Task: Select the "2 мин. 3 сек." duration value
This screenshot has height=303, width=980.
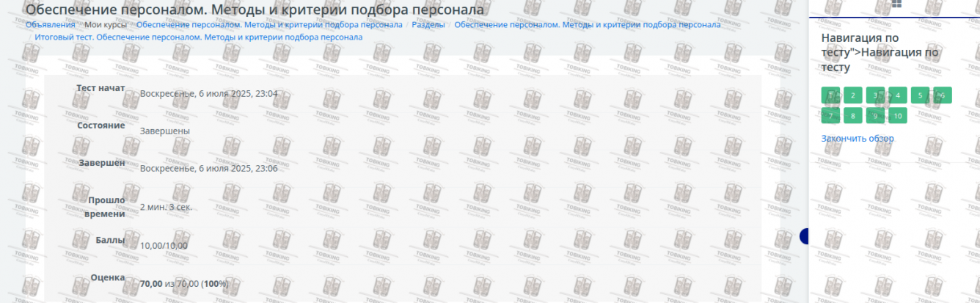Action: (166, 208)
